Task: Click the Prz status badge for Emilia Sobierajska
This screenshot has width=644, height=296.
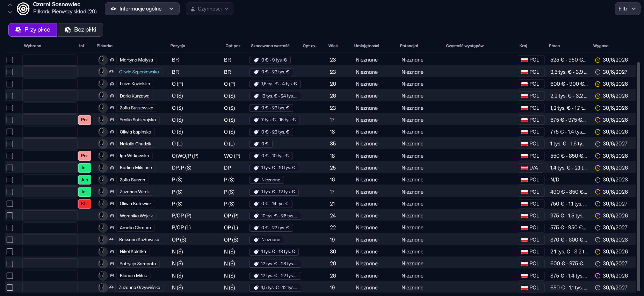Action: point(85,120)
